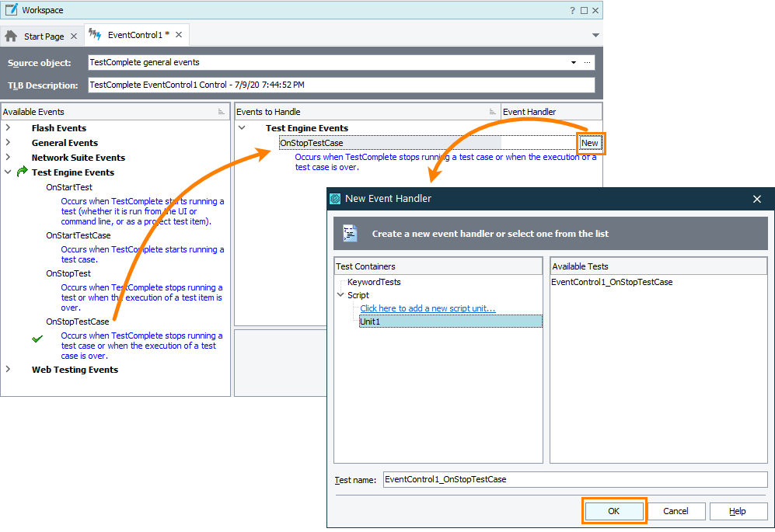Collapse the Script node under Test Containers
Viewport: 775px width, 532px height.
pyautogui.click(x=340, y=295)
